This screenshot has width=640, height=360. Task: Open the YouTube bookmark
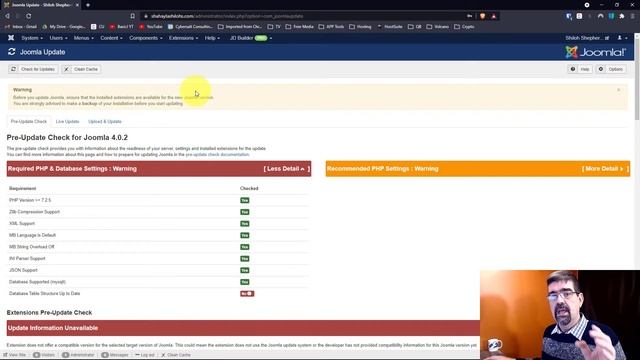point(150,27)
